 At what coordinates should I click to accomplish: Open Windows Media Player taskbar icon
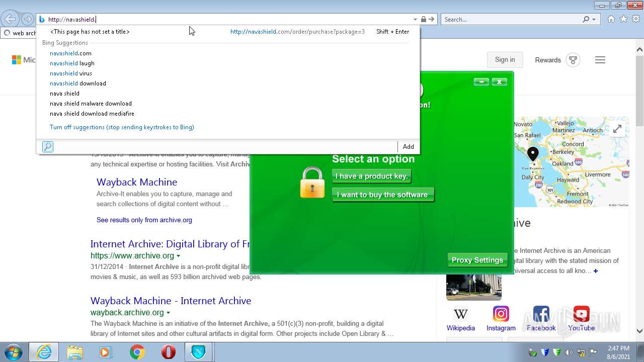point(106,352)
